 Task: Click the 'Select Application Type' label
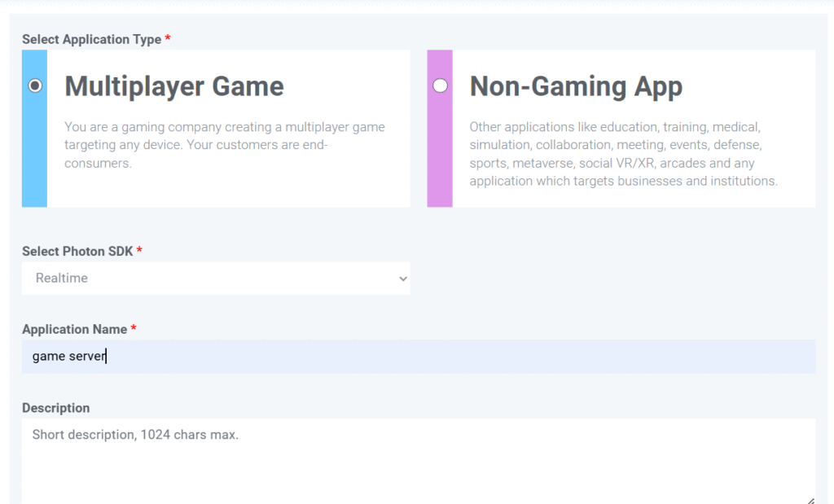click(x=91, y=39)
